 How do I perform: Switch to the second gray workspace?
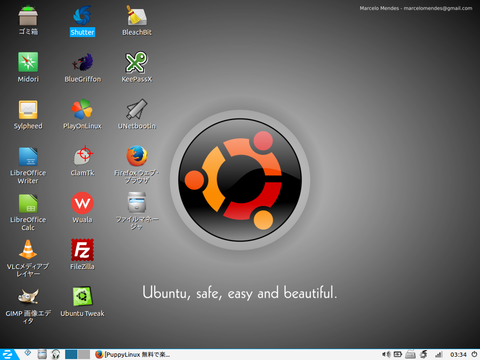click(84, 354)
